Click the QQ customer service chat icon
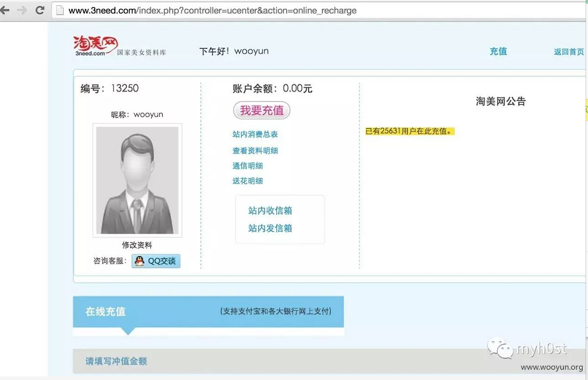The height and width of the screenshot is (380, 588). pos(139,261)
